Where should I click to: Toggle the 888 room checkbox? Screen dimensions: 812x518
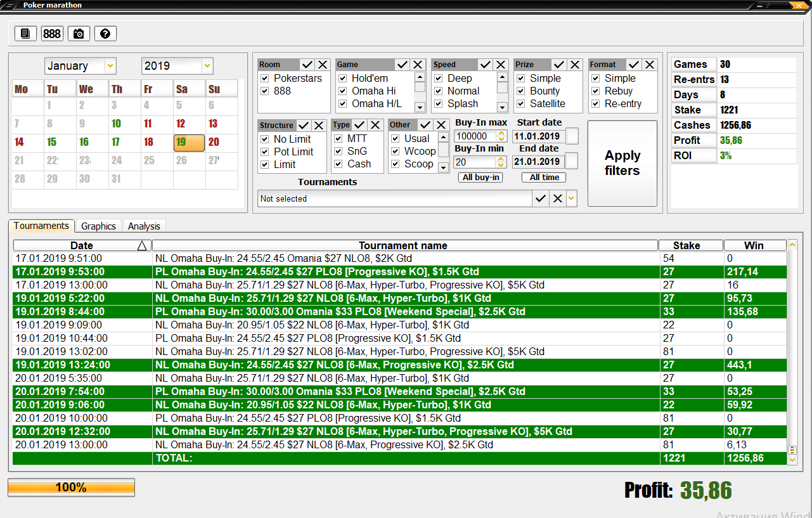click(x=266, y=91)
